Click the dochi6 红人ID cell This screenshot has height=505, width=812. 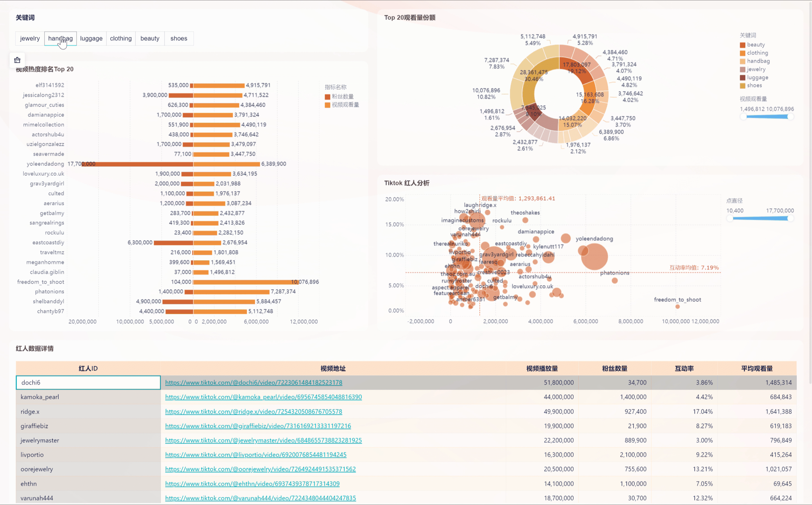pyautogui.click(x=88, y=383)
